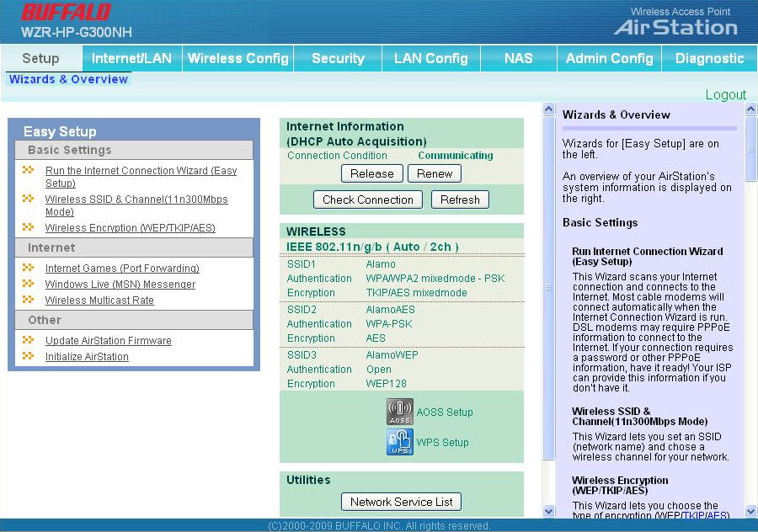Click the Logout link
The height and width of the screenshot is (532, 758).
point(726,95)
